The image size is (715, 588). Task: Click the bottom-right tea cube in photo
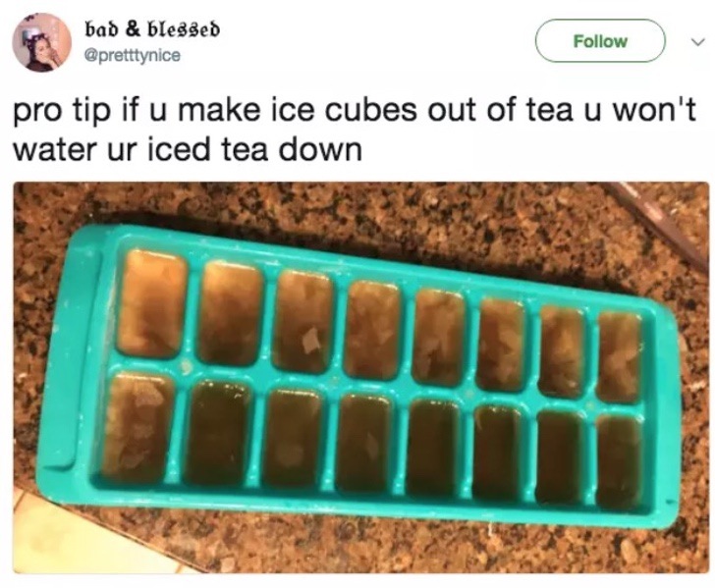point(619,461)
